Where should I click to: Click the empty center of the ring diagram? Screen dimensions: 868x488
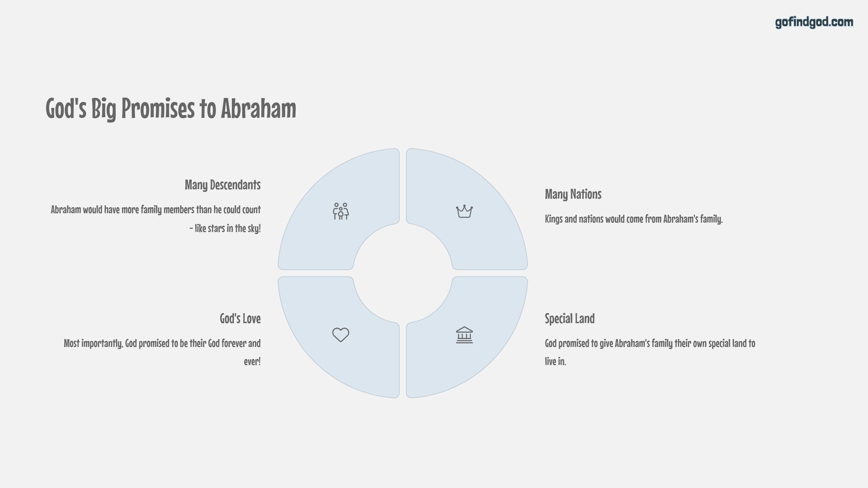(x=403, y=273)
